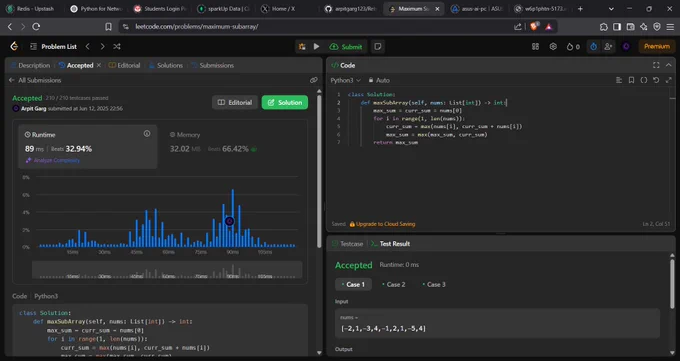
Task: Click the nums input value box
Action: click(497, 324)
